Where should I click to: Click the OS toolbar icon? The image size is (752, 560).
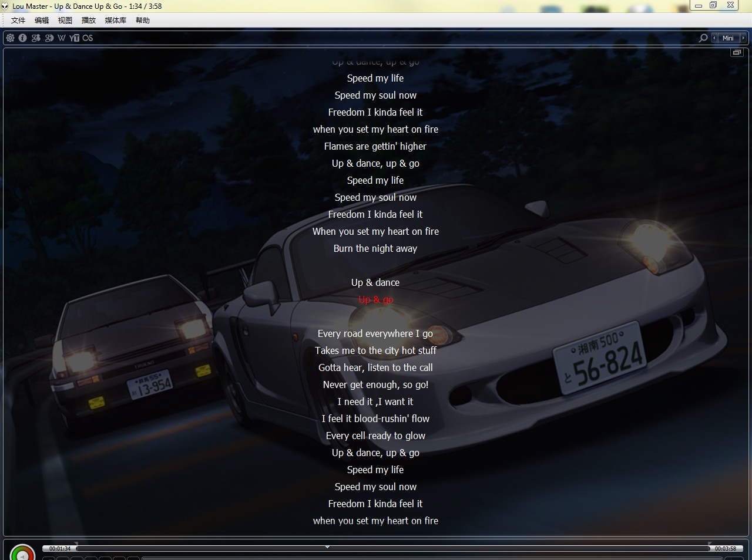pyautogui.click(x=88, y=38)
